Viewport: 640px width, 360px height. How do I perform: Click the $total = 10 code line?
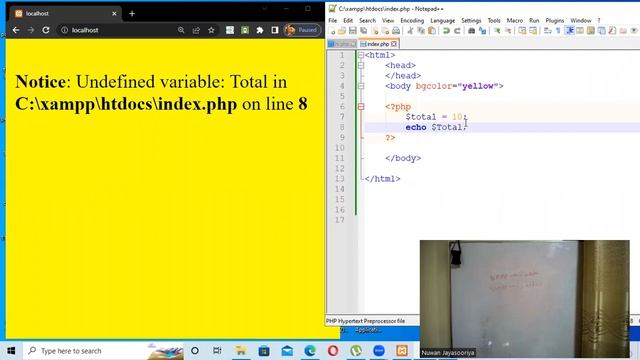[436, 117]
